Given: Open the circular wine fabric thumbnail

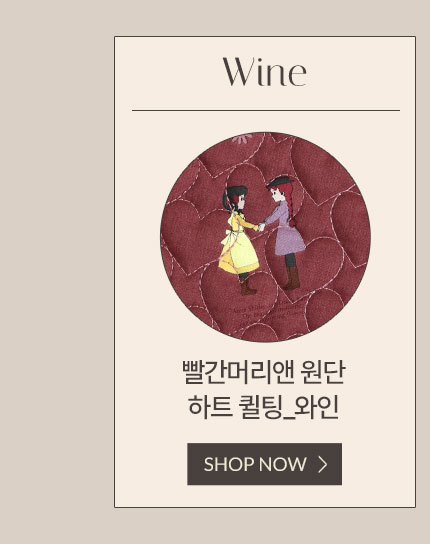Looking at the screenshot, I should (x=265, y=237).
